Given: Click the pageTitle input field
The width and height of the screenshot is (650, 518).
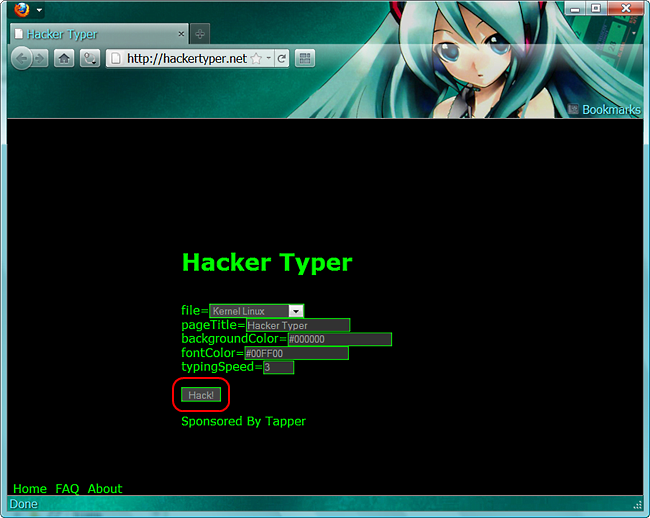Looking at the screenshot, I should [x=298, y=325].
